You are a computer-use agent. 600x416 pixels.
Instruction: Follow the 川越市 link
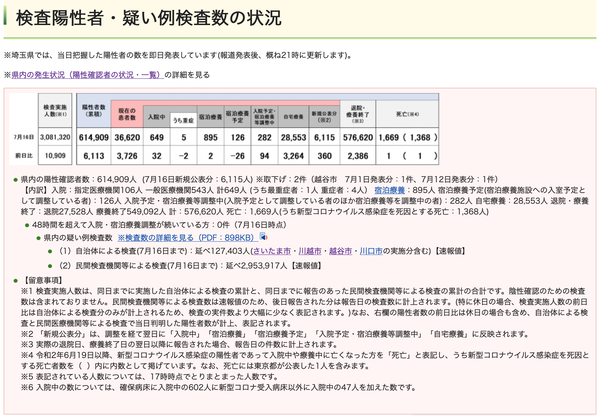pyautogui.click(x=310, y=251)
